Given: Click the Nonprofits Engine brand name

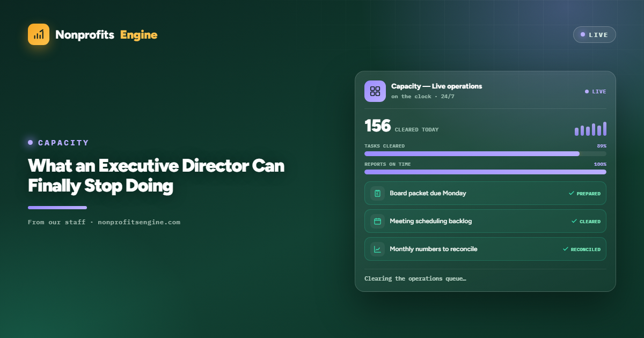Looking at the screenshot, I should [106, 35].
